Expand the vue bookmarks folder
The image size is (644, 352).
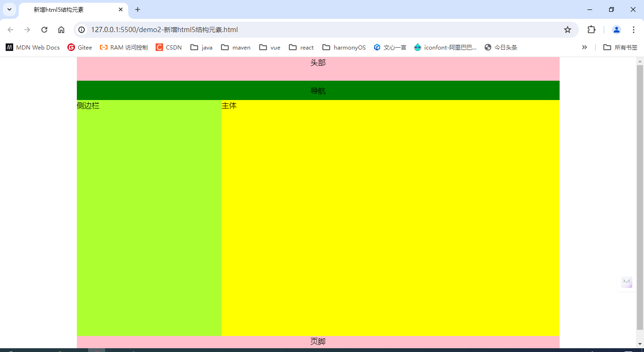click(x=270, y=47)
